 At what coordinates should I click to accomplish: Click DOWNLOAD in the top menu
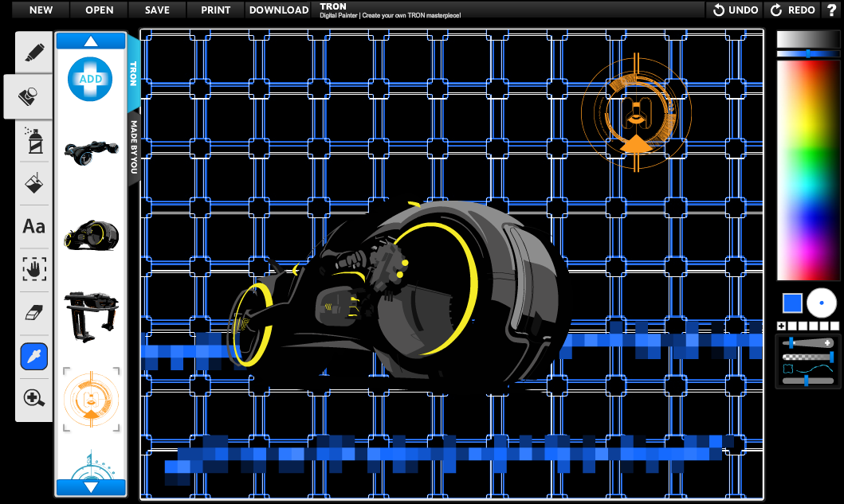(279, 10)
